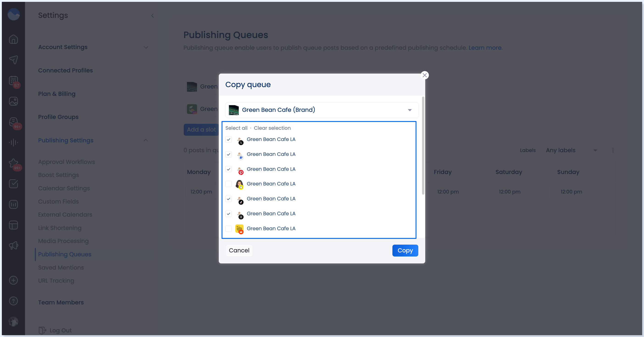This screenshot has width=644, height=337.
Task: Open Connected Profiles settings
Action: 65,70
